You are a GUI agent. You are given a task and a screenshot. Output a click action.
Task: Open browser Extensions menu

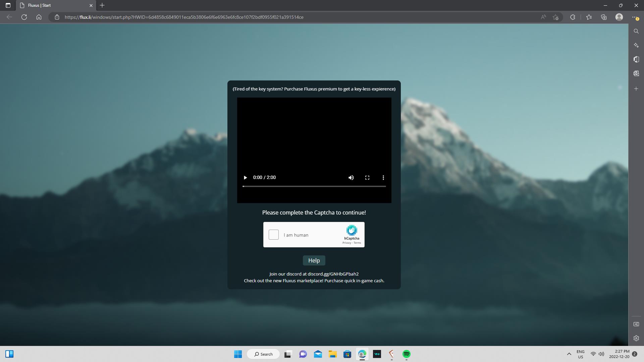tap(573, 17)
